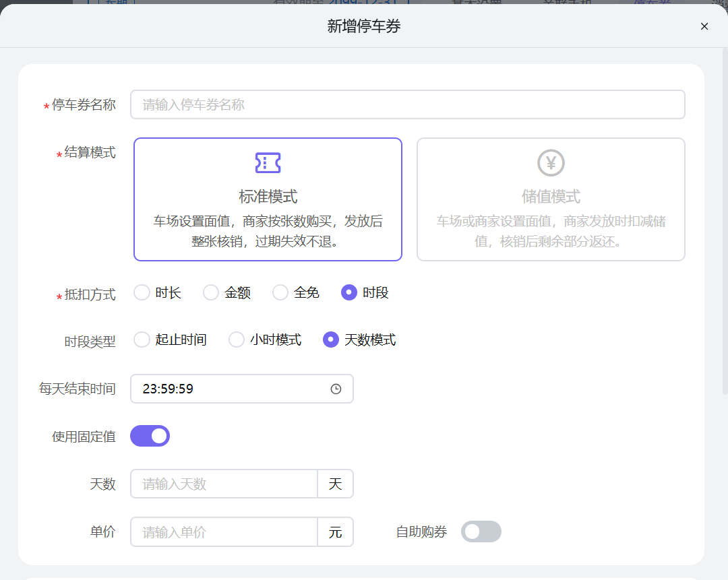
Task: Close the 新增停车券 dialog
Action: coord(704,26)
